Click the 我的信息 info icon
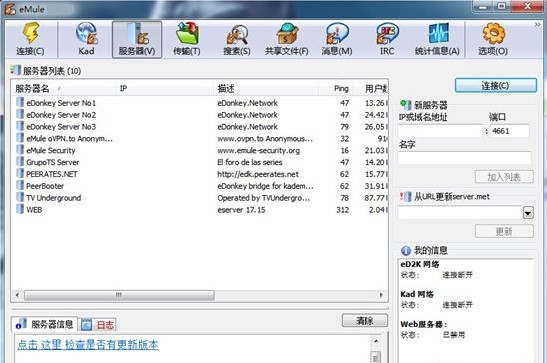This screenshot has height=363, width=547. point(406,250)
